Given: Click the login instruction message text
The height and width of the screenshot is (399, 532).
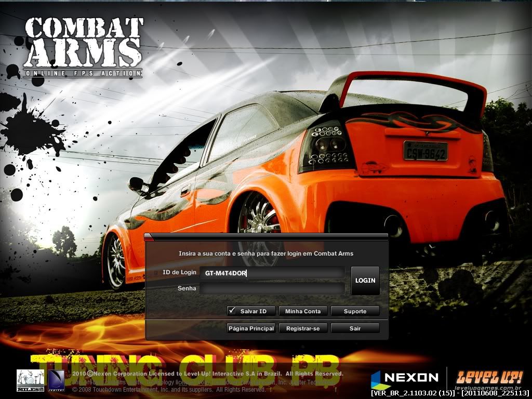Looking at the screenshot, I should point(265,254).
